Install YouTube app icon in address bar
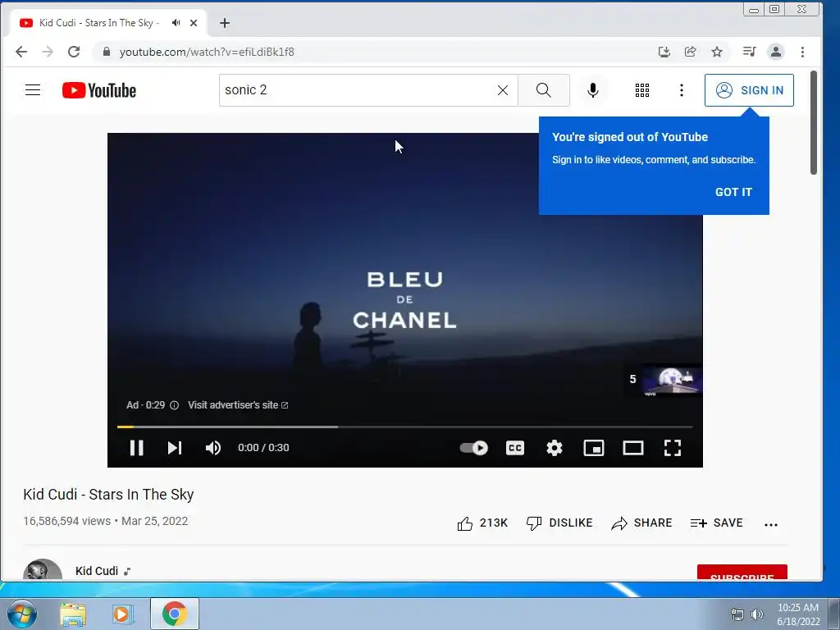 664,52
